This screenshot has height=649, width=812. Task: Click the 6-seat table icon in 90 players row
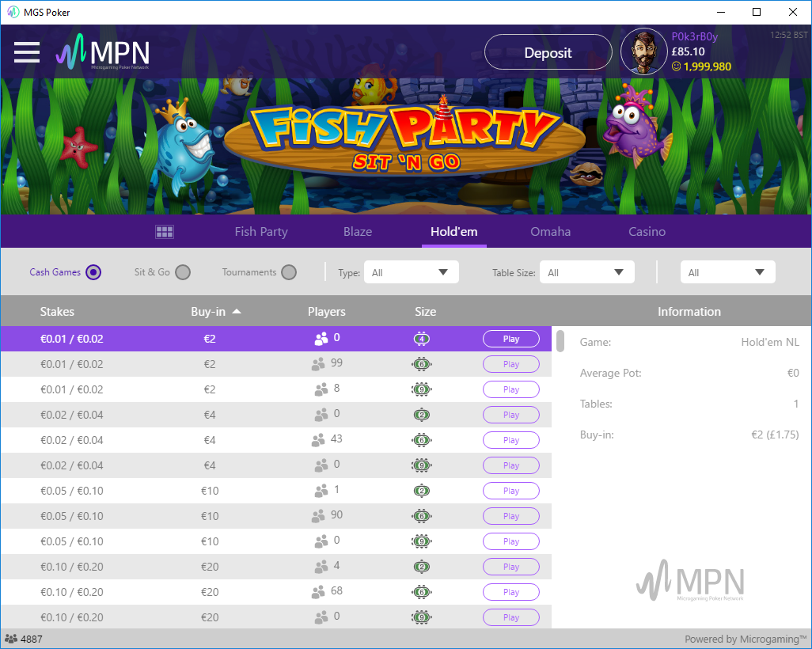tap(422, 516)
